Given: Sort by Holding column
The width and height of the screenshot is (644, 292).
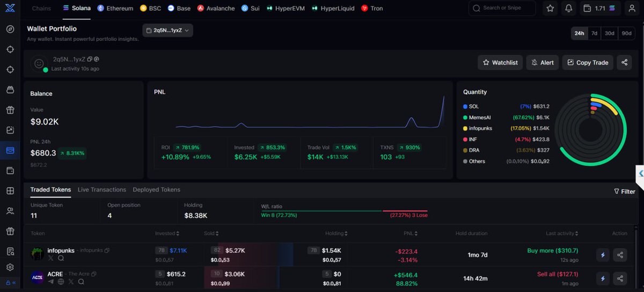Looking at the screenshot, I should coord(336,233).
